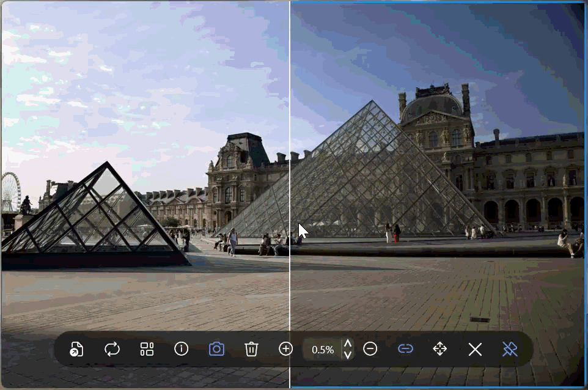Toggle the blue crossed-out pin icon
This screenshot has width=588, height=390.
[x=510, y=349]
